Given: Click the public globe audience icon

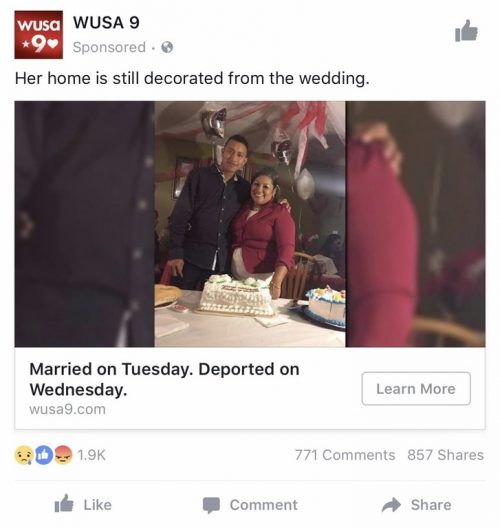Looking at the screenshot, I should pos(167,47).
